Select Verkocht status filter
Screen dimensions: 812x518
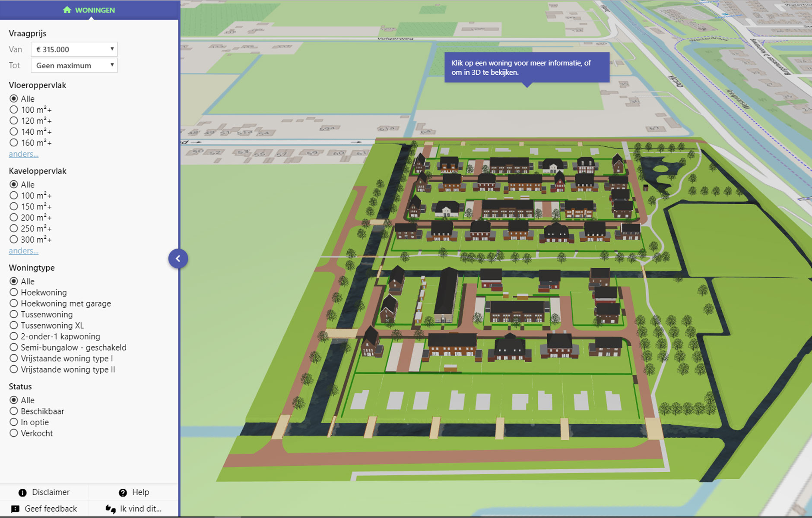click(14, 433)
